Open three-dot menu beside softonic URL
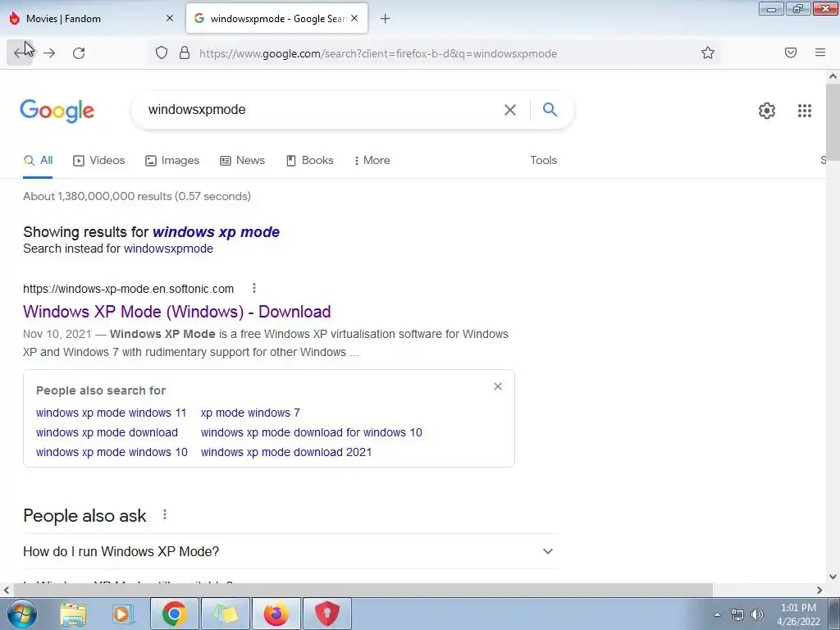The height and width of the screenshot is (630, 840). click(254, 288)
